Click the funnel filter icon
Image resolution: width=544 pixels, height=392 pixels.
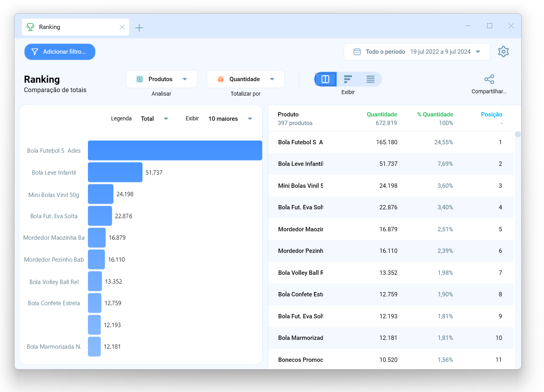35,52
